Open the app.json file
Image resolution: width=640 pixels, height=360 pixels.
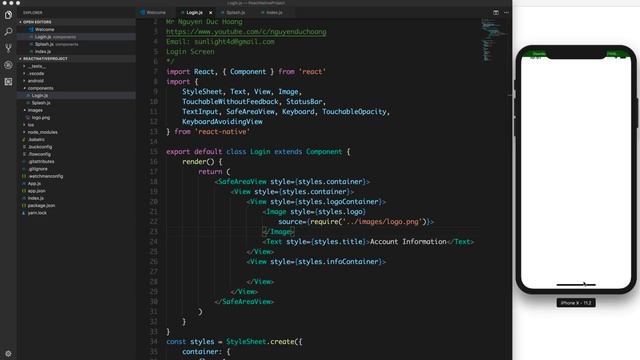pos(36,191)
